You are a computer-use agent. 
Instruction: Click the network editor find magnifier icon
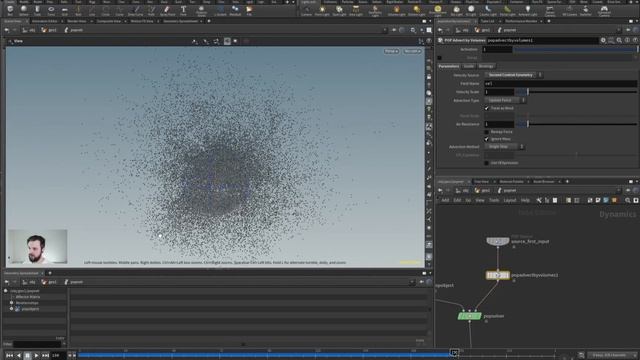pos(627,200)
